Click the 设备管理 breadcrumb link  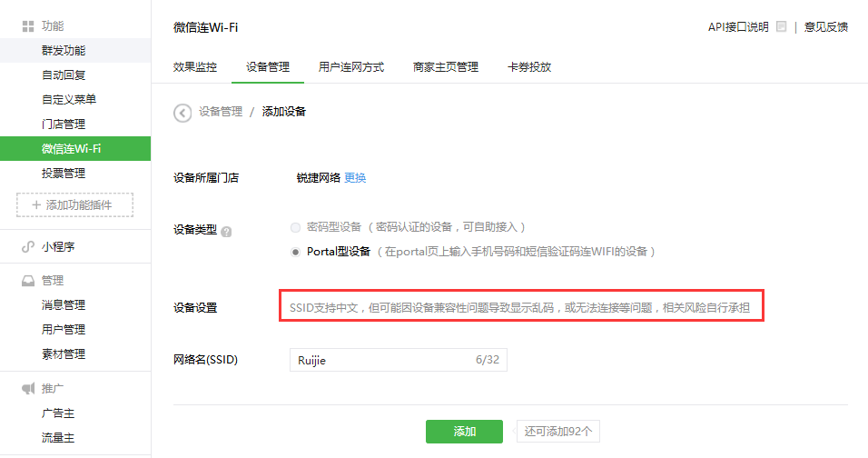[221, 112]
